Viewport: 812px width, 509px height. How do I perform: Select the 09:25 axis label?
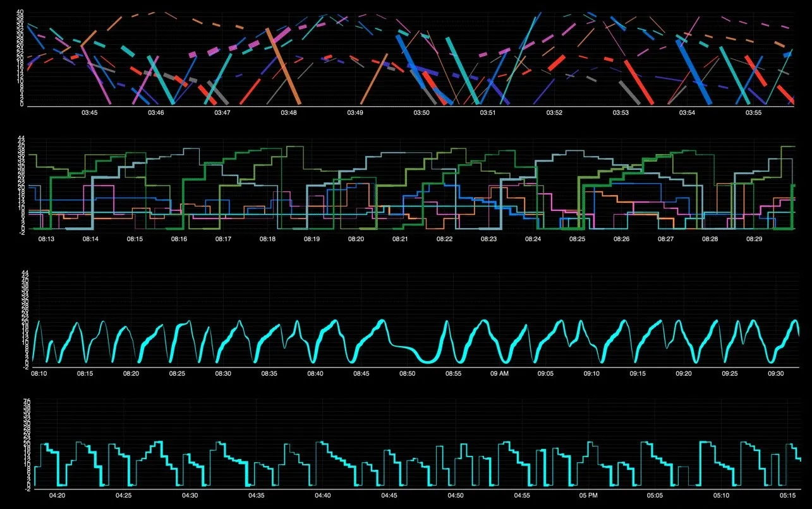(x=730, y=374)
